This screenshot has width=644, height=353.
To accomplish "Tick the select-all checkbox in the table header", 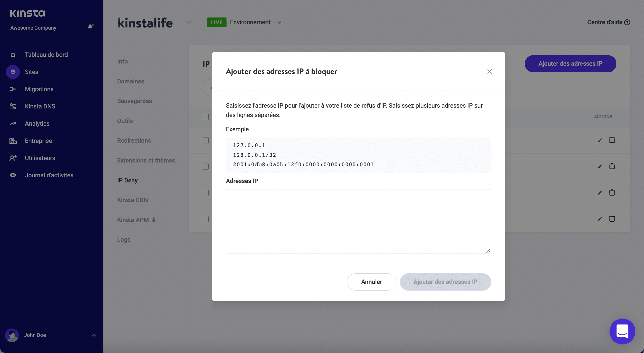I will 206,117.
